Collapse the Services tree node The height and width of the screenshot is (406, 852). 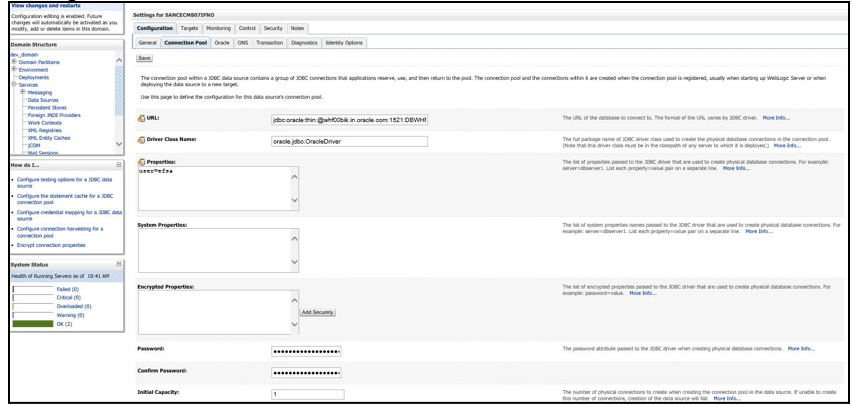(x=14, y=85)
